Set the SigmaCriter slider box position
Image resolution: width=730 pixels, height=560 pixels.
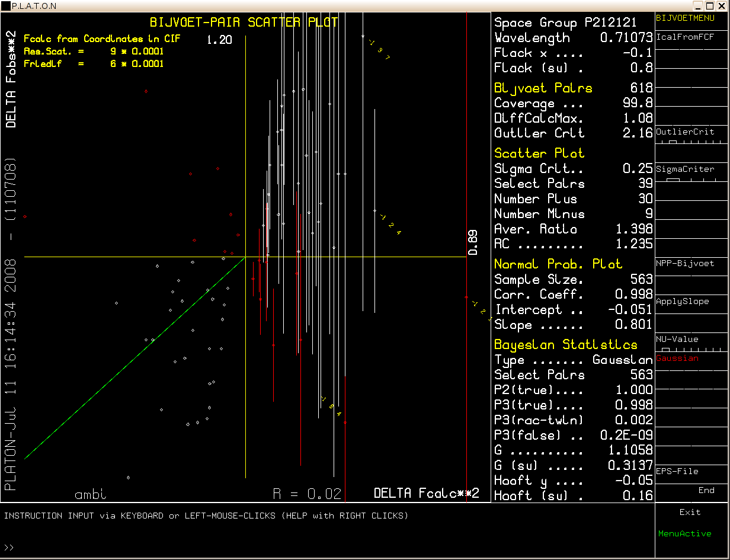[673, 180]
